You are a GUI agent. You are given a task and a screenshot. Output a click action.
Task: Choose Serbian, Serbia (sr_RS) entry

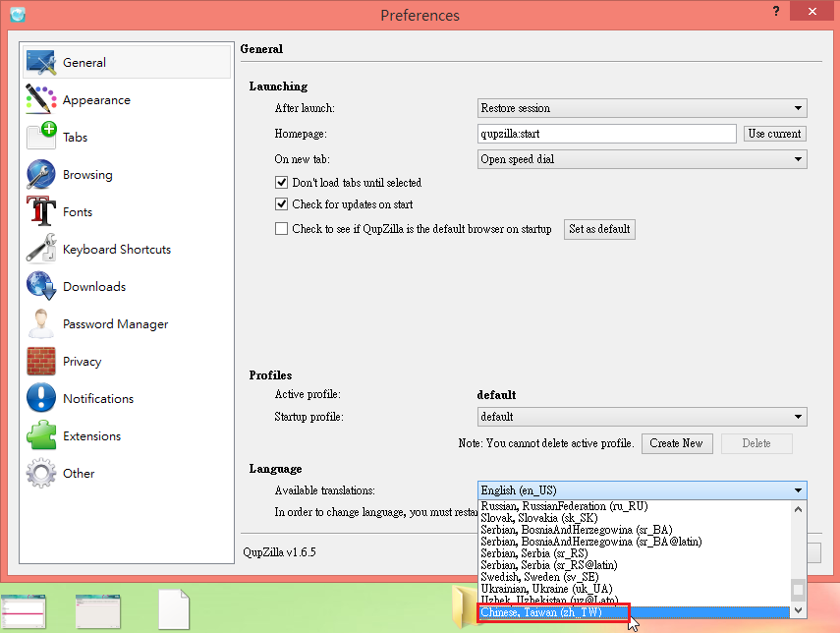point(635,553)
